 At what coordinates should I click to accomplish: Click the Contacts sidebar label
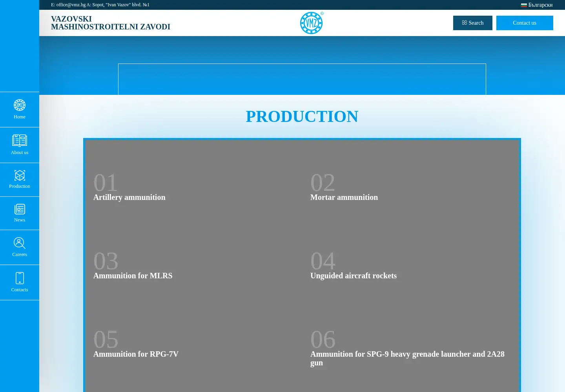point(20,290)
